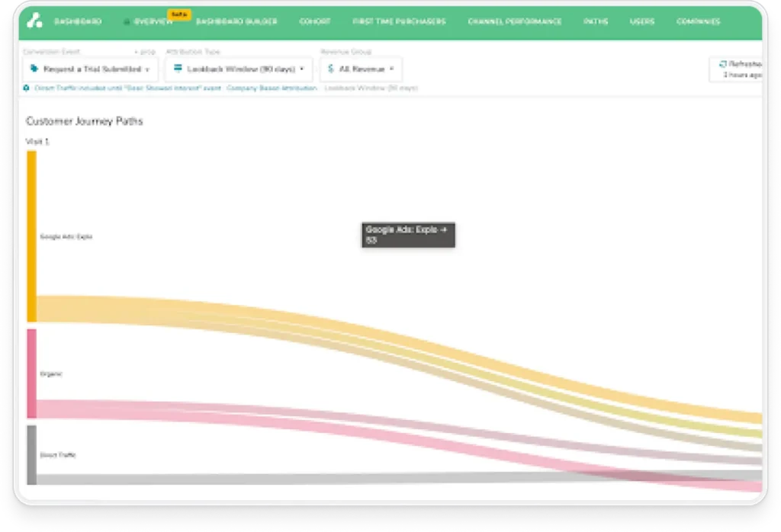Image resolution: width=781 pixels, height=532 pixels.
Task: Expand the Attribution Type Lookback Window dropdown
Action: [239, 69]
